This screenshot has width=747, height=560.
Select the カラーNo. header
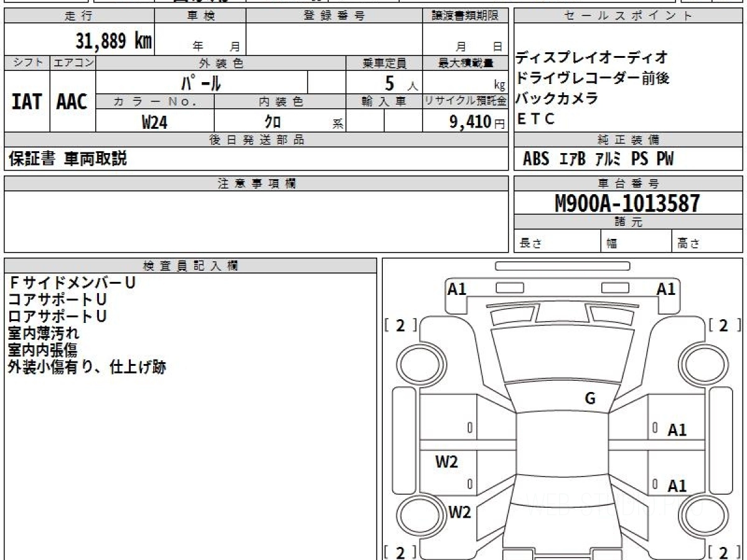(155, 101)
